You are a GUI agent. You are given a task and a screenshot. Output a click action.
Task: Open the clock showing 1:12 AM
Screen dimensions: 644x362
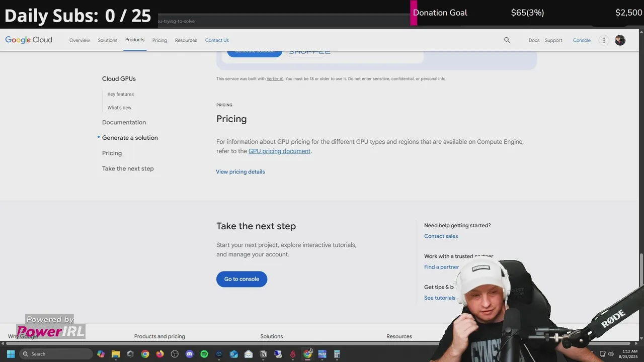click(630, 354)
